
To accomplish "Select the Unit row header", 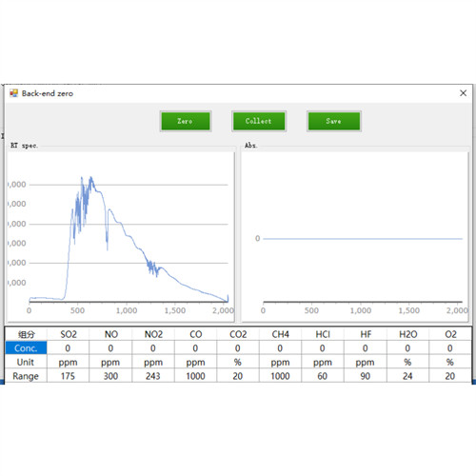I will tap(26, 362).
